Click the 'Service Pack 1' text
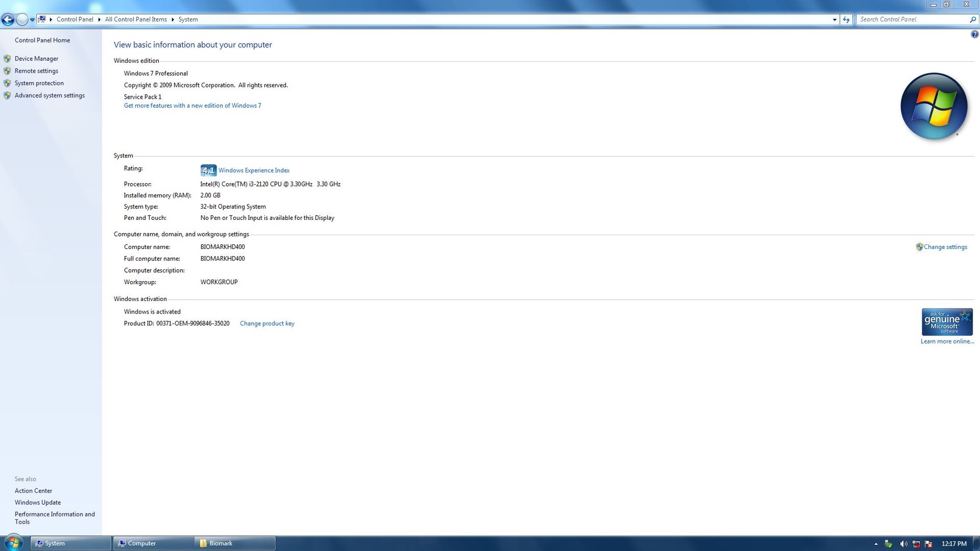The height and width of the screenshot is (551, 980). click(143, 97)
